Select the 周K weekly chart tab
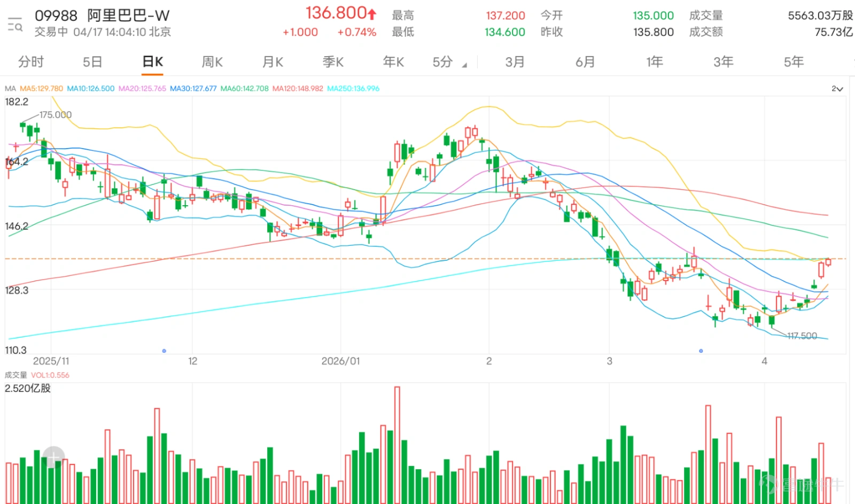The image size is (855, 504). [212, 62]
